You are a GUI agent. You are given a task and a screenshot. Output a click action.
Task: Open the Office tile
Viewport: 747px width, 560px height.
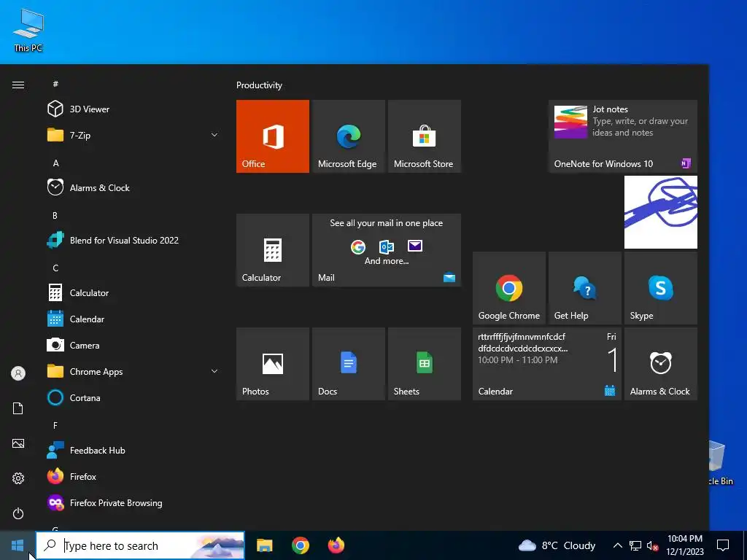(273, 136)
